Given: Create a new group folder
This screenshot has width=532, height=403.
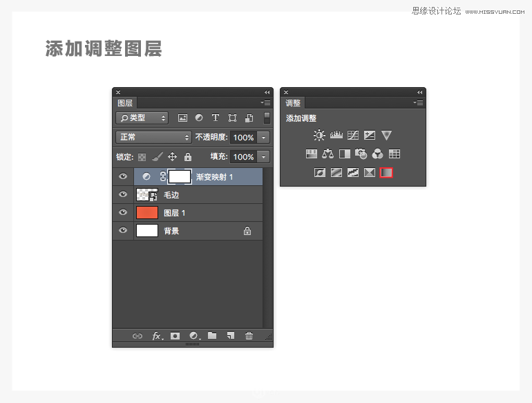Looking at the screenshot, I should [212, 335].
